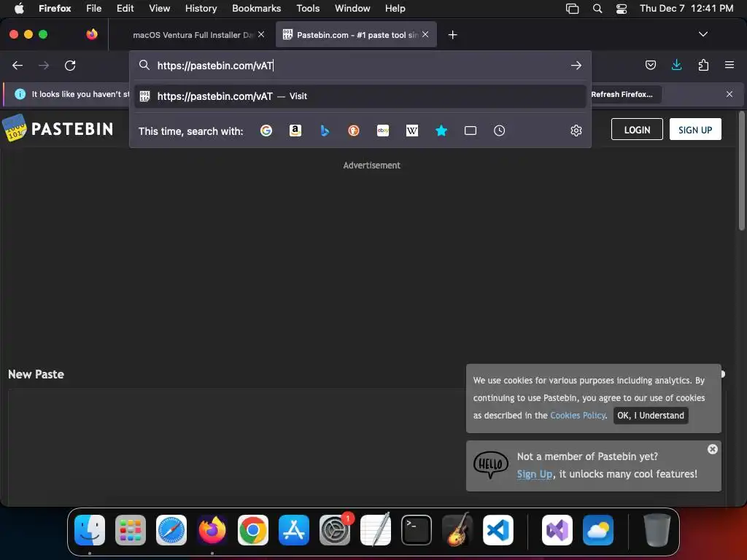This screenshot has height=560, width=747.
Task: Open the Apple menu
Action: tap(19, 8)
